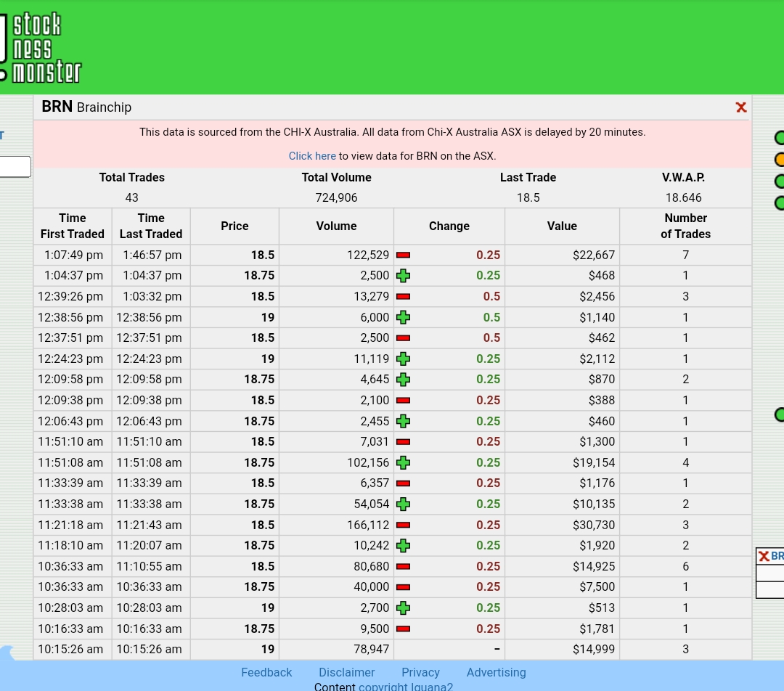
Task: Click the red minus icon in the 10:16:33 am row
Action: tap(403, 629)
